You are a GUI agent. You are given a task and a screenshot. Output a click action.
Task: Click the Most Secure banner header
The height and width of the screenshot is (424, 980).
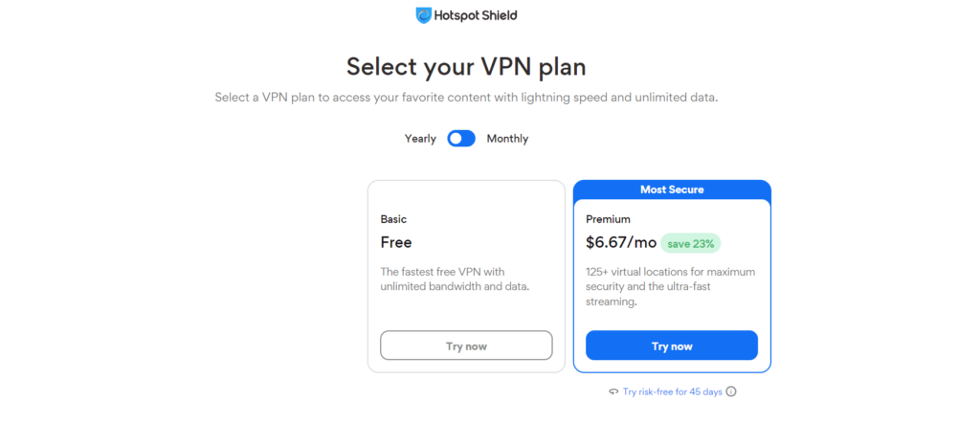click(x=672, y=190)
